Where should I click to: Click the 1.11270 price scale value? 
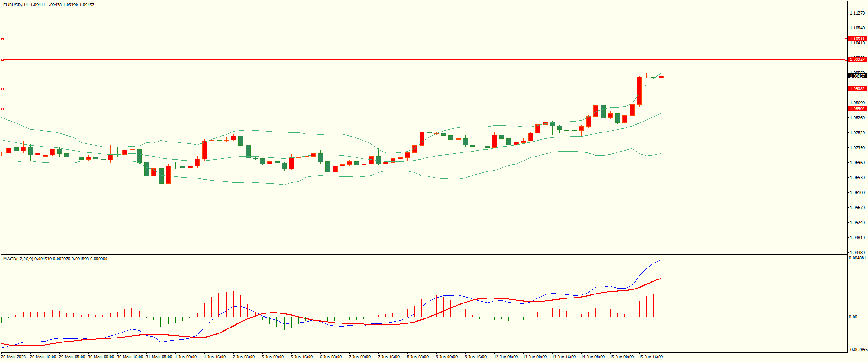[x=857, y=13]
